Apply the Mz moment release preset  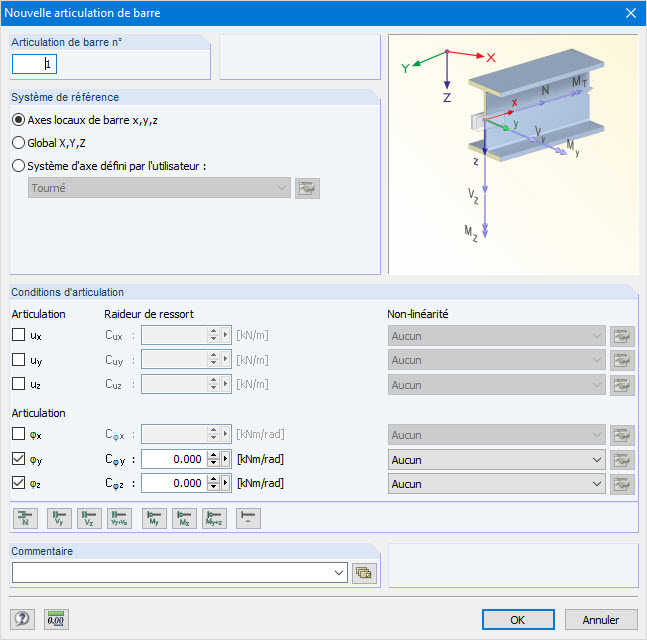point(184,518)
